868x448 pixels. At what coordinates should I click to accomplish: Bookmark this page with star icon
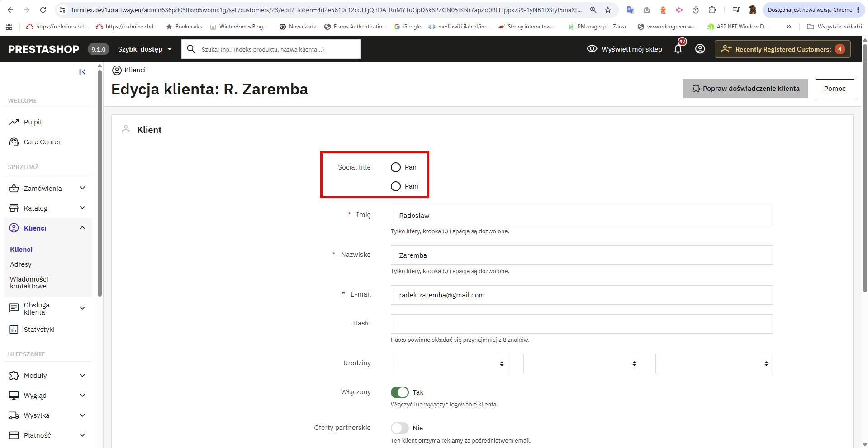608,10
